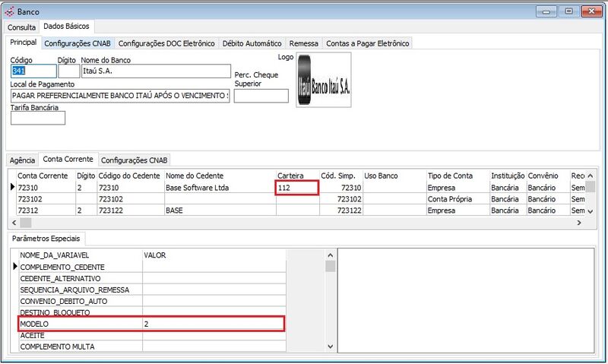Click the Perc. Cheque Superior field
The image size is (608, 364).
[x=261, y=96]
